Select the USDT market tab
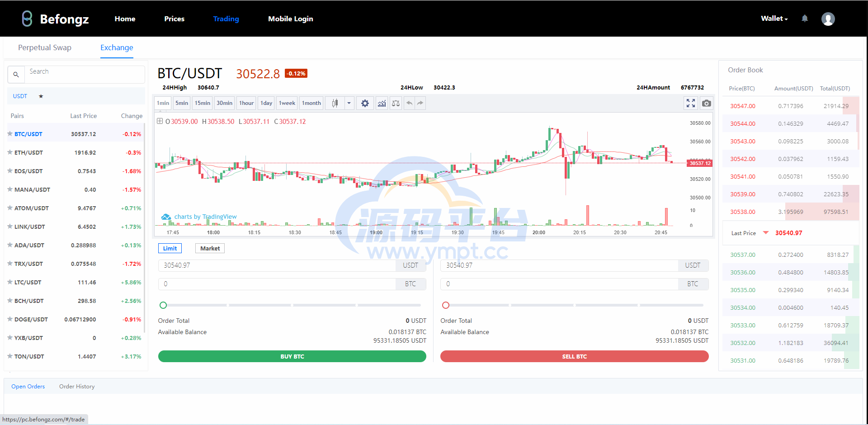This screenshot has height=425, width=868. 20,96
